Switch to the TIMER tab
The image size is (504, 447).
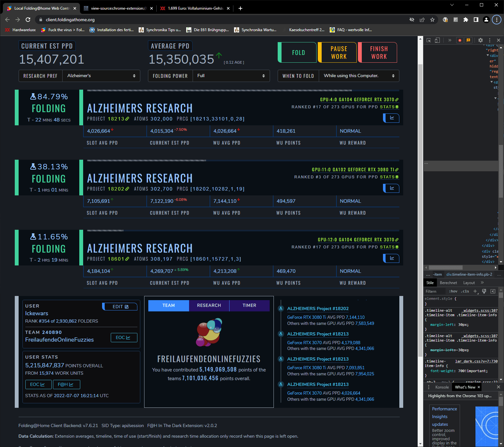click(x=249, y=305)
